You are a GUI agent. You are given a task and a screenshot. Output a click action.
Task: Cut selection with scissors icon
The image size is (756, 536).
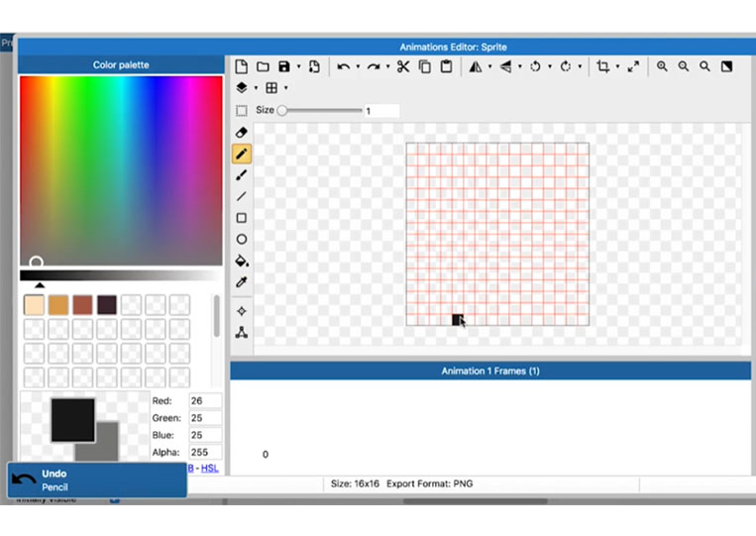click(x=403, y=66)
